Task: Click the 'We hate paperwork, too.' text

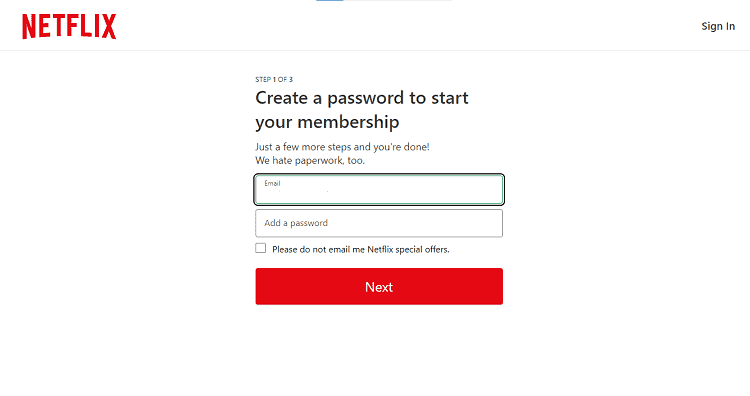Action: click(310, 161)
